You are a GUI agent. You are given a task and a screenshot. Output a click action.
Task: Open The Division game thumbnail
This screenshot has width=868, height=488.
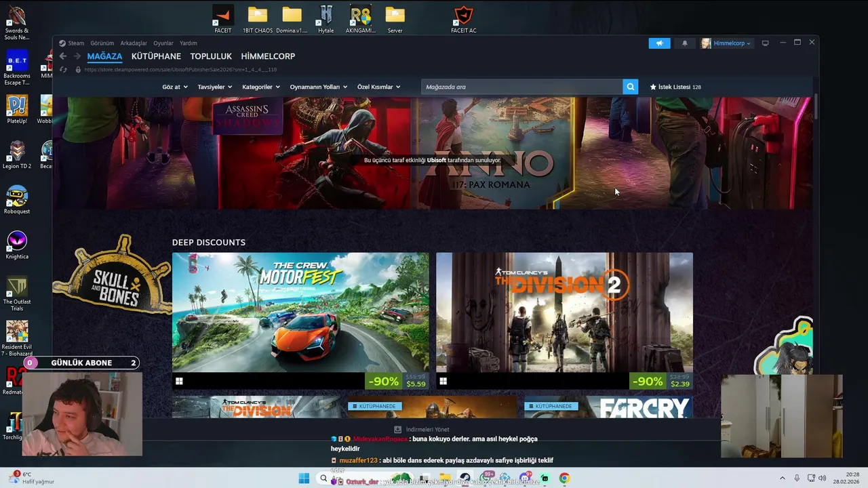256,407
